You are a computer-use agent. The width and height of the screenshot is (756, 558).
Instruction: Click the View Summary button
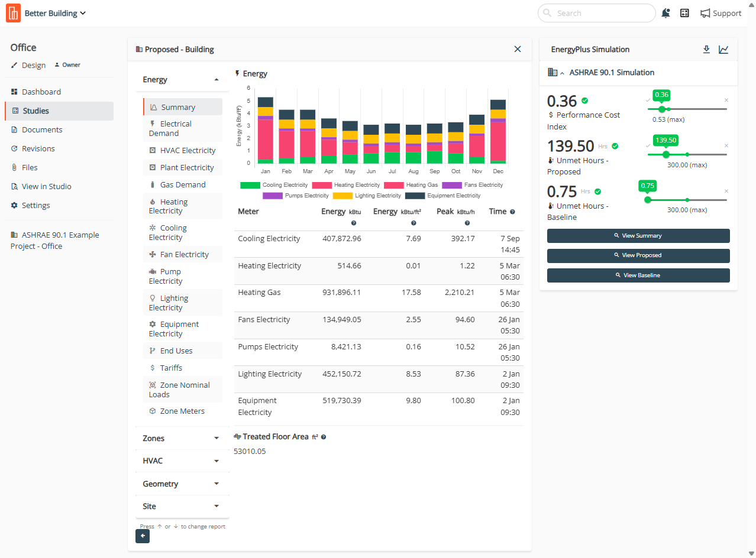pos(638,236)
